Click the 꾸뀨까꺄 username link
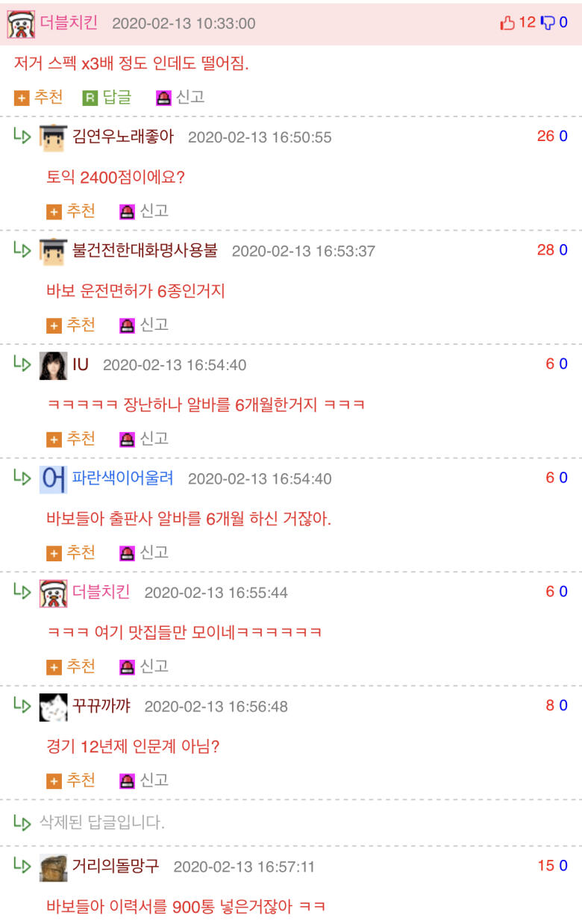This screenshot has width=582, height=924. point(101,705)
